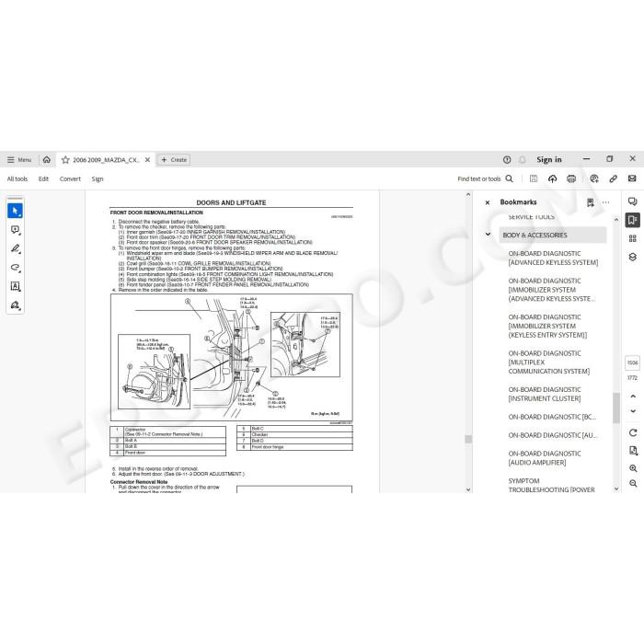The image size is (644, 644).
Task: Close the Bookmarks panel
Action: [x=488, y=202]
